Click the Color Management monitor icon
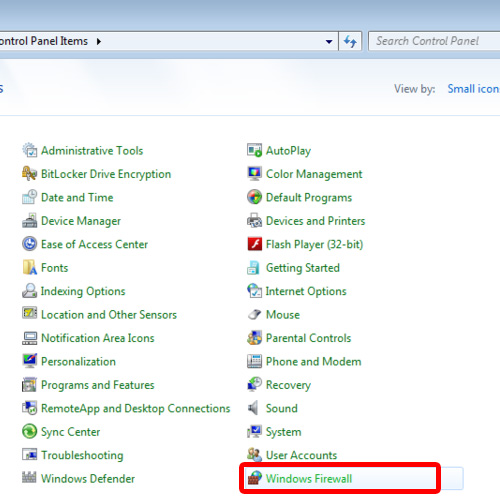The image size is (500, 500). click(x=254, y=174)
